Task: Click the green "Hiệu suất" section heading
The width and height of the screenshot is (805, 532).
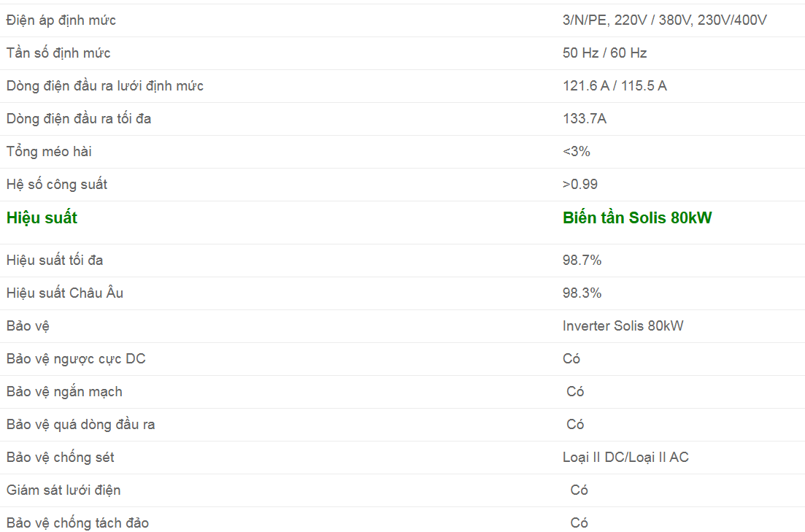Action: 42,218
